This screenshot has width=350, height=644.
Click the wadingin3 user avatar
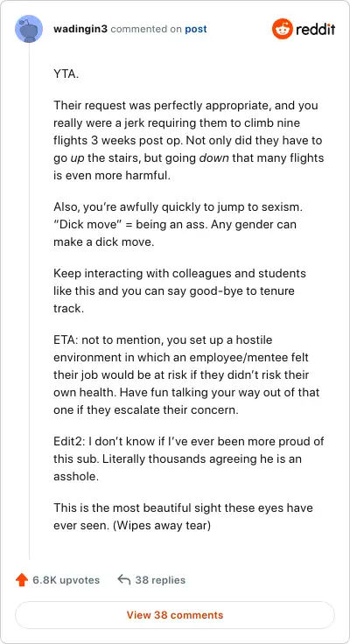[x=29, y=29]
